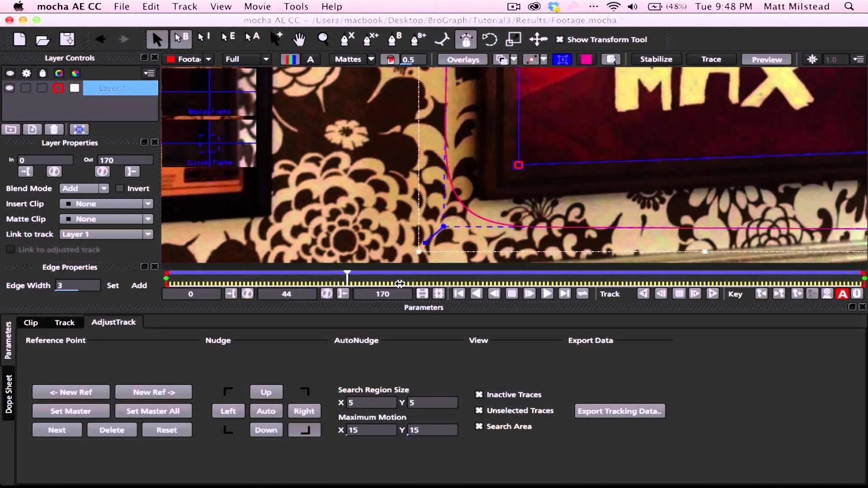The image size is (868, 488).
Task: Select the Zoom magnifier tool
Action: tap(323, 40)
